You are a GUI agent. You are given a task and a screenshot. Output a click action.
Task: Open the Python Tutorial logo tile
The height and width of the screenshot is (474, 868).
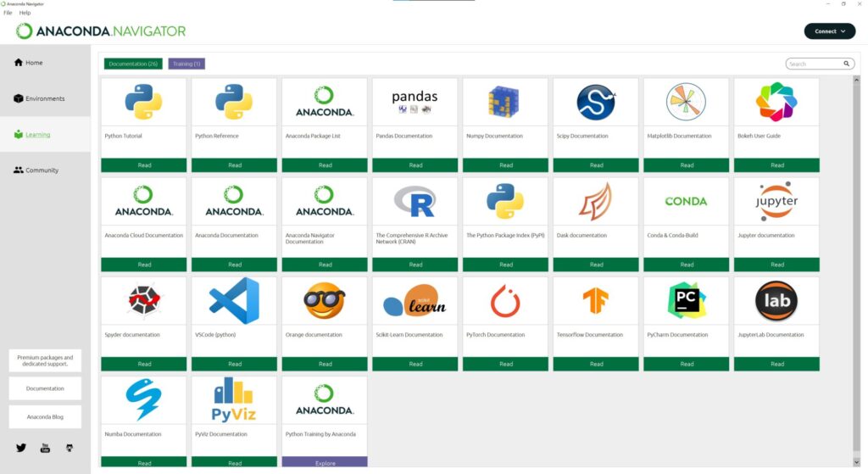tap(143, 102)
